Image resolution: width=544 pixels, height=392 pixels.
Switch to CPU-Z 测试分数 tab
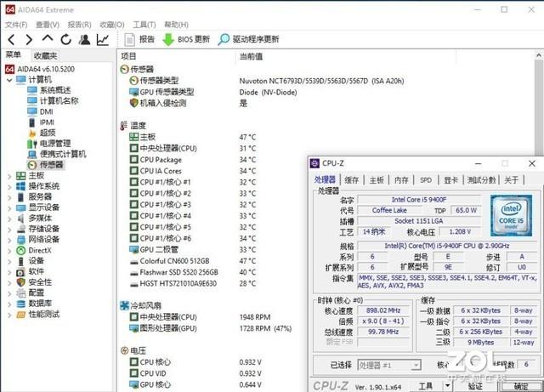(x=481, y=180)
